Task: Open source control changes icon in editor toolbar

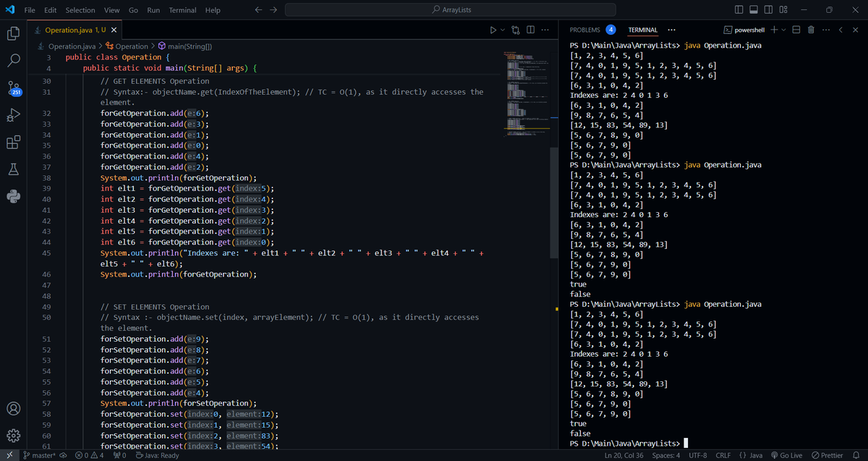Action: 516,30
